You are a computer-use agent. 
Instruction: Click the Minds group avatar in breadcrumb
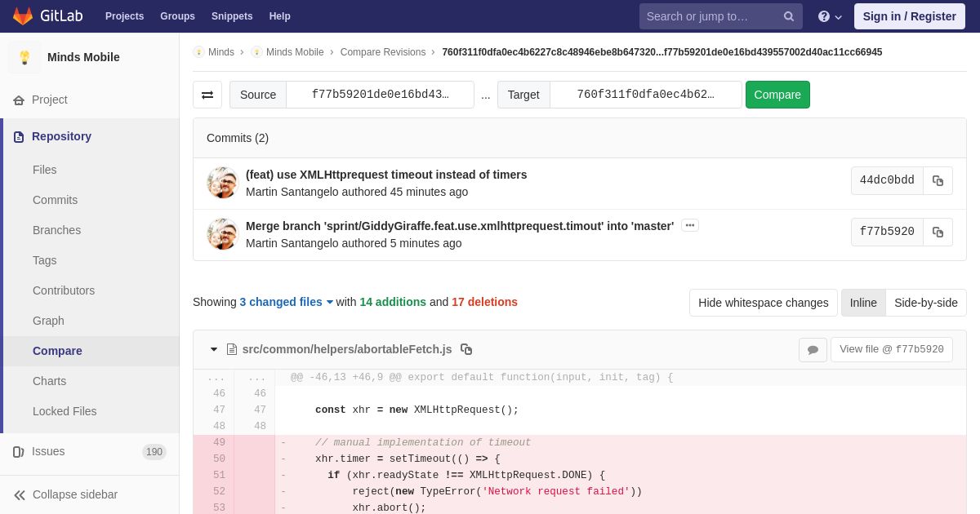(x=198, y=52)
